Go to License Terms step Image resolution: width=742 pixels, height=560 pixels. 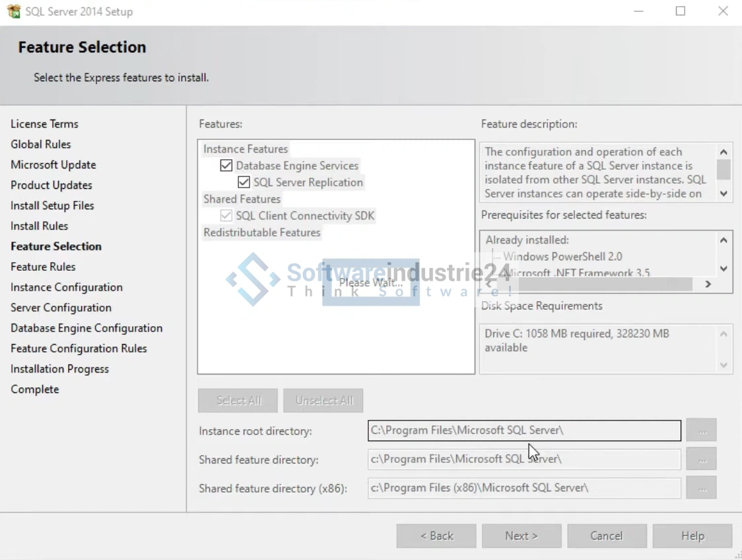tap(44, 124)
